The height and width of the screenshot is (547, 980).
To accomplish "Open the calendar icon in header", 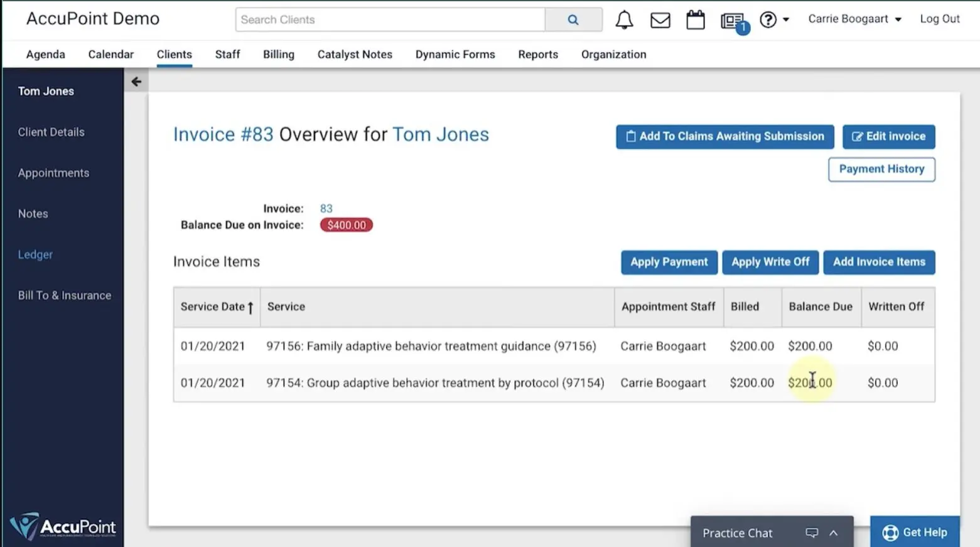I will point(695,20).
